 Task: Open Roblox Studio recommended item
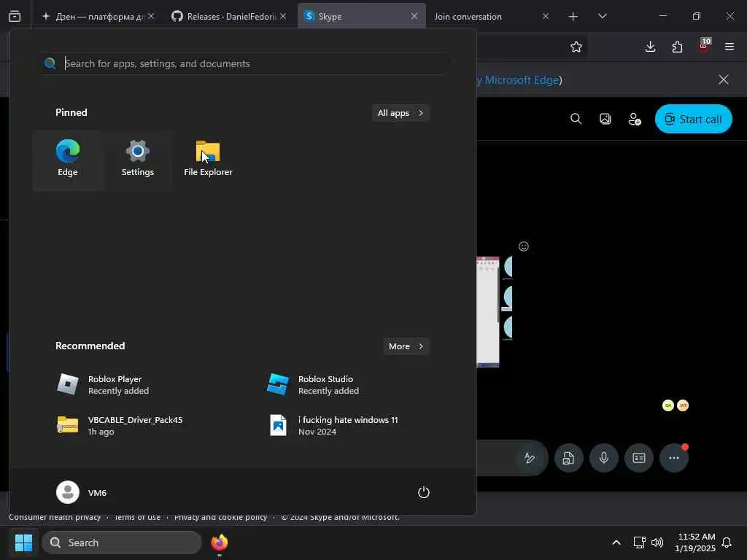pyautogui.click(x=313, y=385)
